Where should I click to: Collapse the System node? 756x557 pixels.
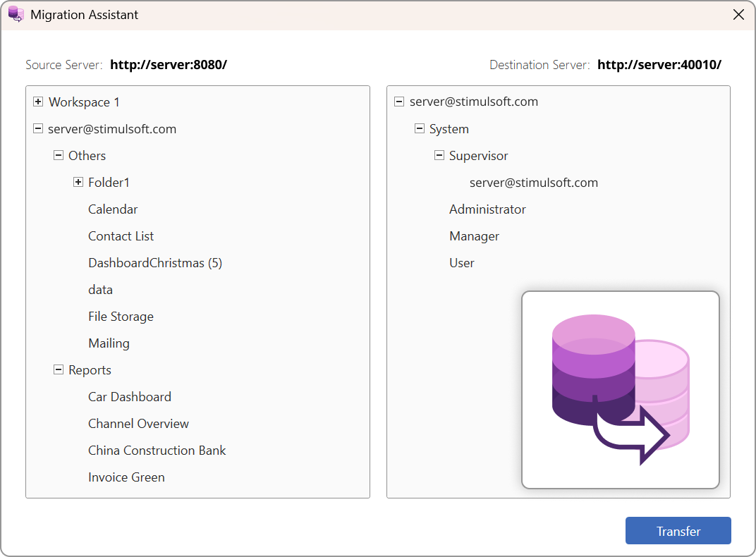pyautogui.click(x=420, y=129)
